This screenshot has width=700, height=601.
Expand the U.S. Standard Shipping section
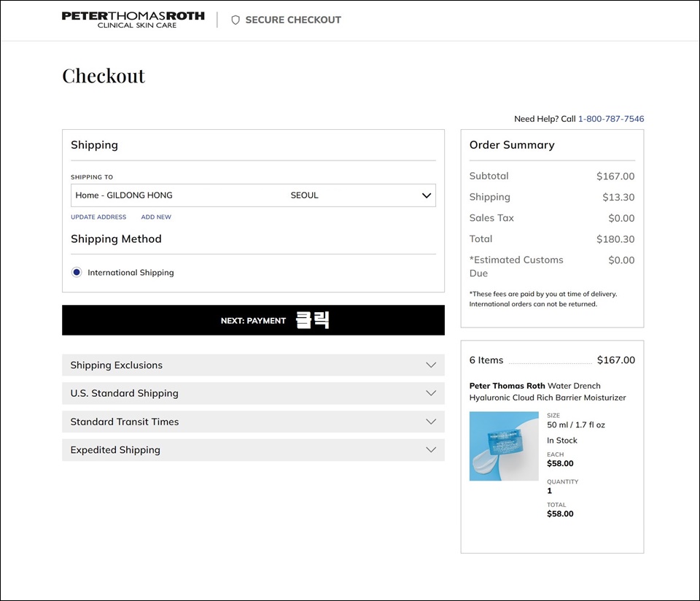click(253, 393)
